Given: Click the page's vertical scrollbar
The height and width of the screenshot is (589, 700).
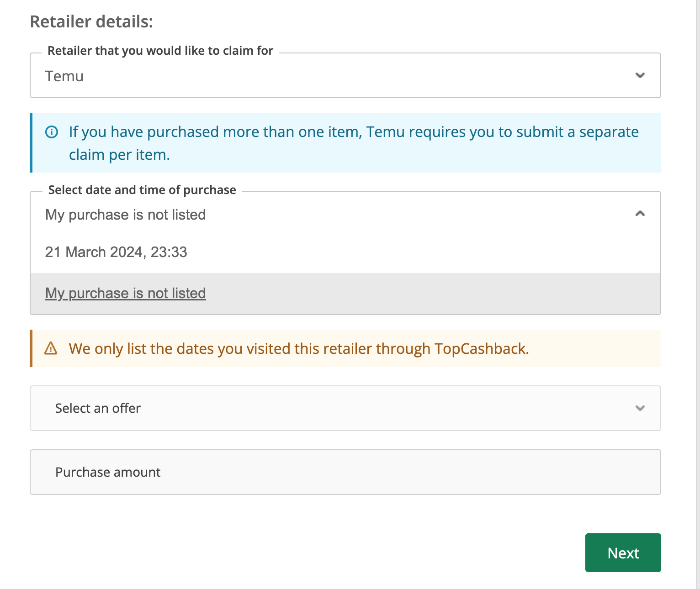Looking at the screenshot, I should click(x=698, y=294).
